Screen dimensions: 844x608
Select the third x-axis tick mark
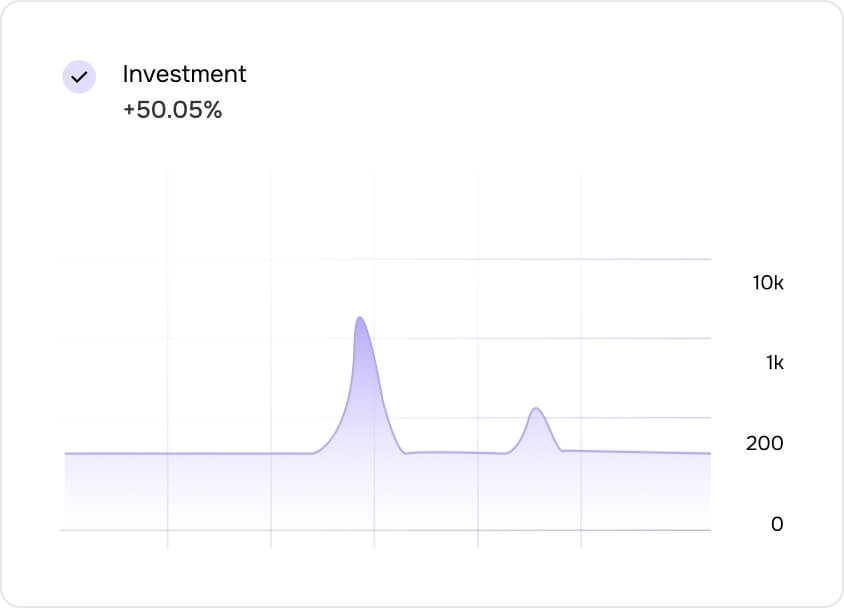click(x=374, y=538)
